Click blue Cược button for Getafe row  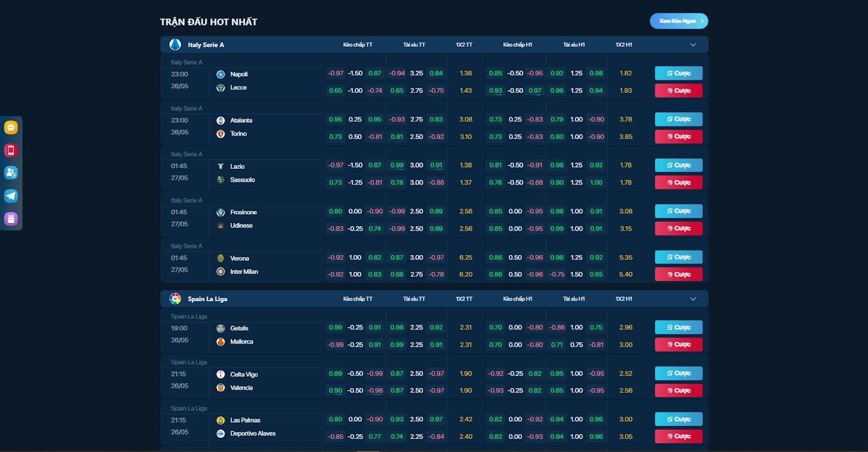pos(679,327)
